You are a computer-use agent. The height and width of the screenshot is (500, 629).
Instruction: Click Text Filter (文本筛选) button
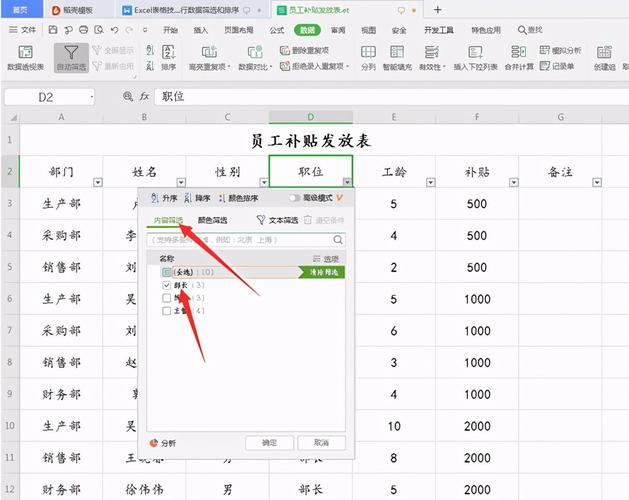pyautogui.click(x=278, y=220)
